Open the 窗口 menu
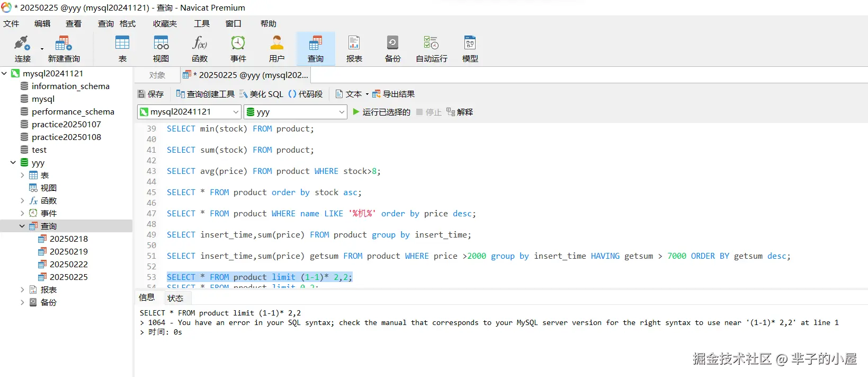The width and height of the screenshot is (868, 377). 234,23
